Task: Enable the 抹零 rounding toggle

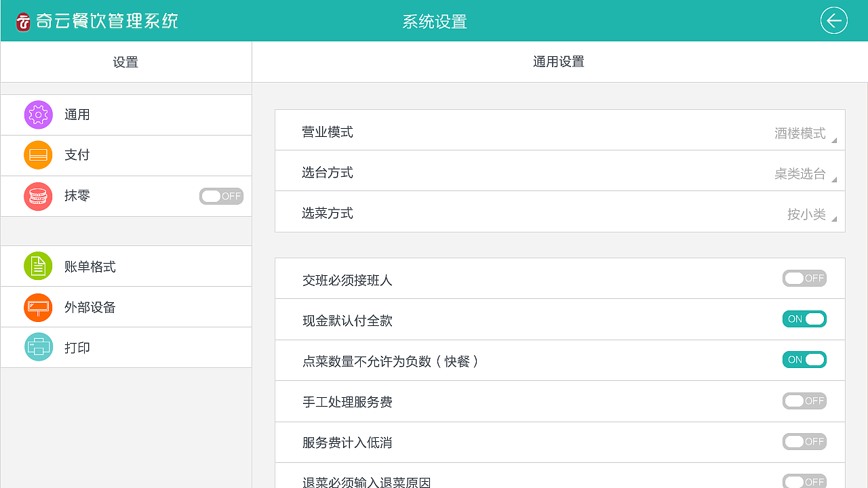Action: point(221,197)
